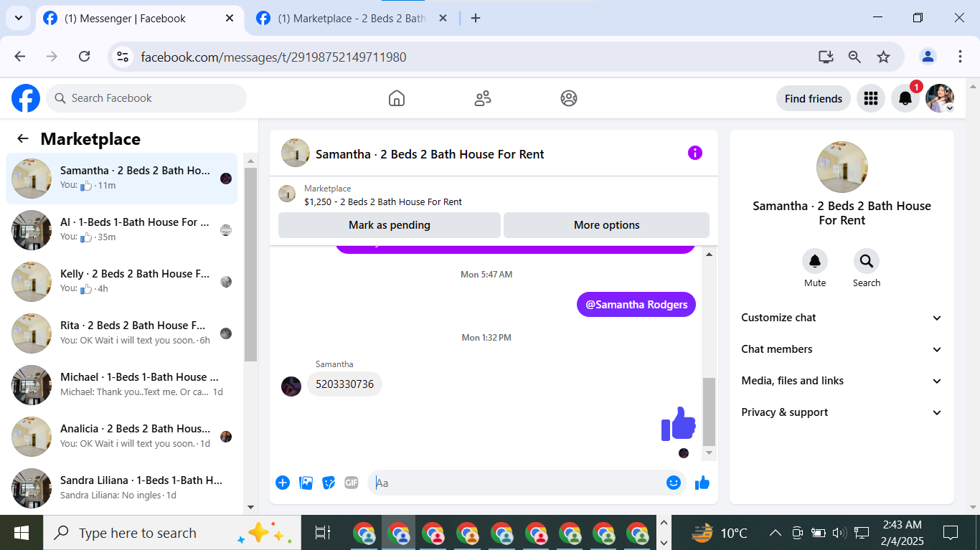Click the Windows taskbar search box
Image resolution: width=980 pixels, height=550 pixels.
coord(172,533)
